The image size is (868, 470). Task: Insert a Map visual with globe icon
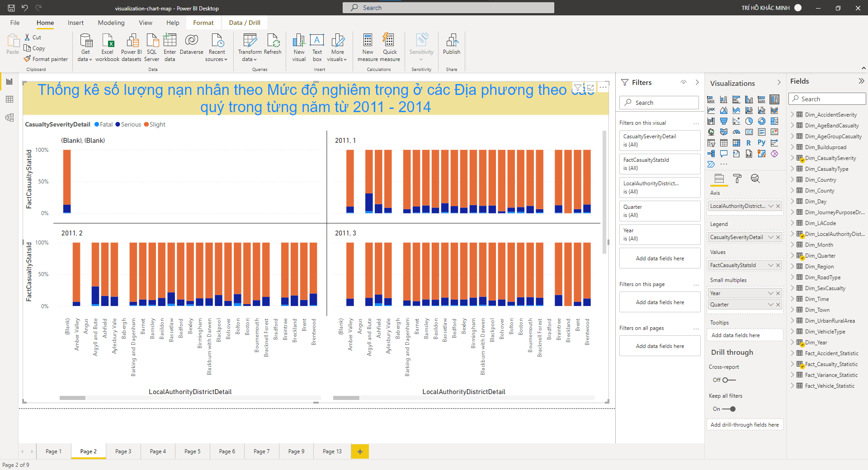tap(711, 132)
